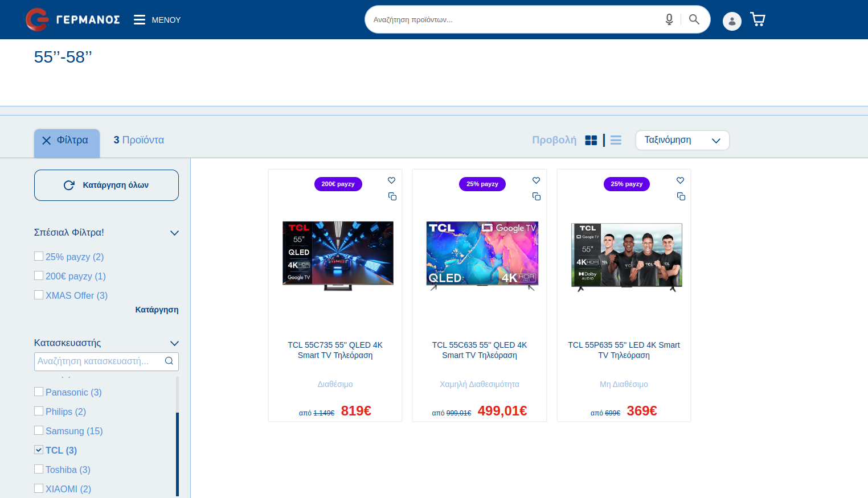Open the Ταξινόμηση sorting dropdown
This screenshot has width=868, height=498.
(x=682, y=140)
